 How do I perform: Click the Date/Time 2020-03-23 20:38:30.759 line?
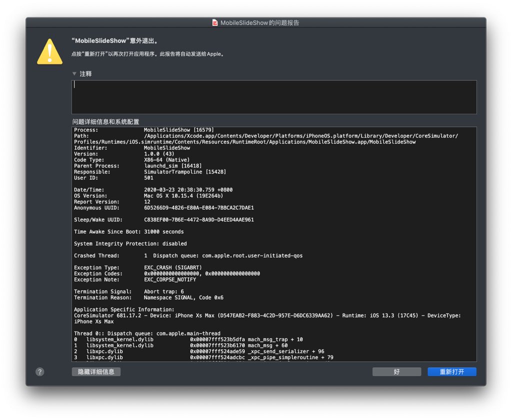[153, 190]
